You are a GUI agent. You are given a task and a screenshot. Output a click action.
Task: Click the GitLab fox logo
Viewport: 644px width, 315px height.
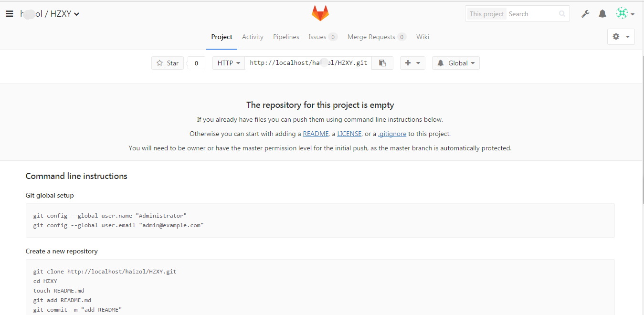pos(320,13)
